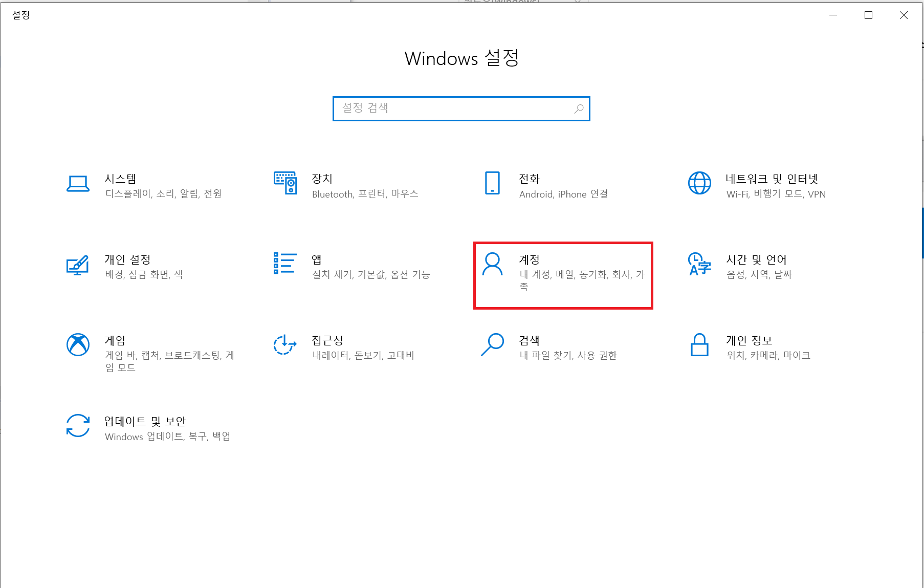
Task: Click the Gaming (게임) Xbox icon
Action: pos(78,344)
